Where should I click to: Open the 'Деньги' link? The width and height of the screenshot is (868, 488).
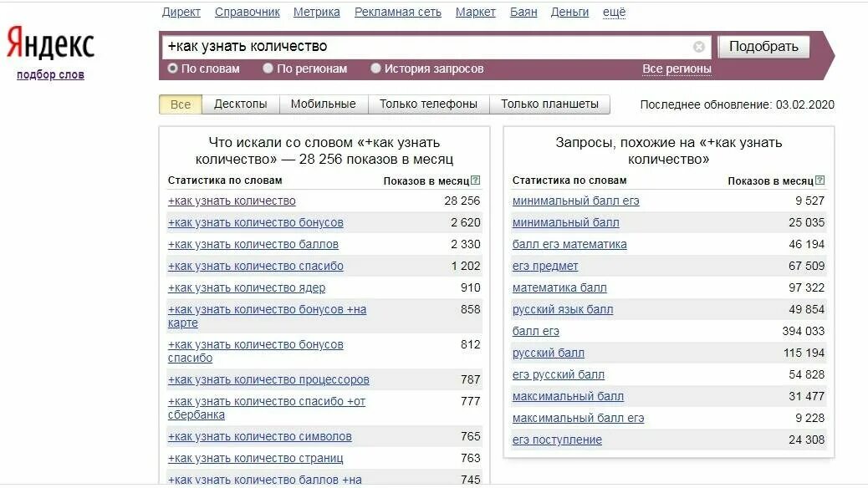[569, 13]
